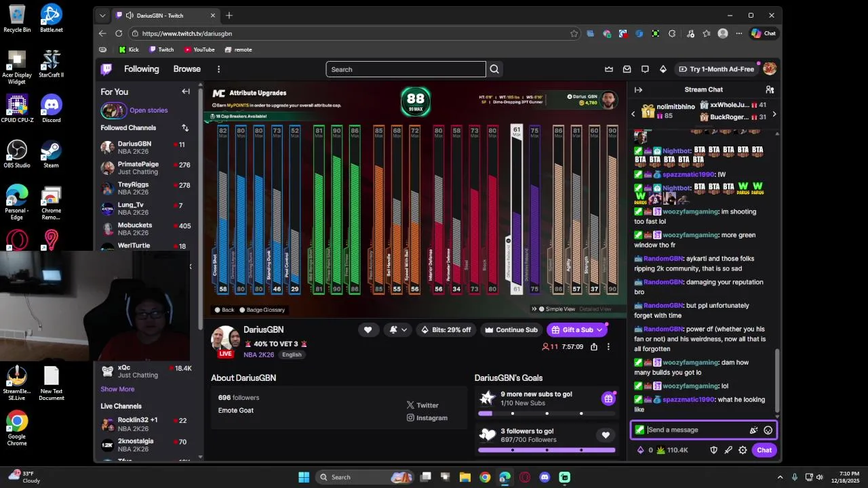
Task: Click the moderator sword icon below chat
Action: point(728,450)
